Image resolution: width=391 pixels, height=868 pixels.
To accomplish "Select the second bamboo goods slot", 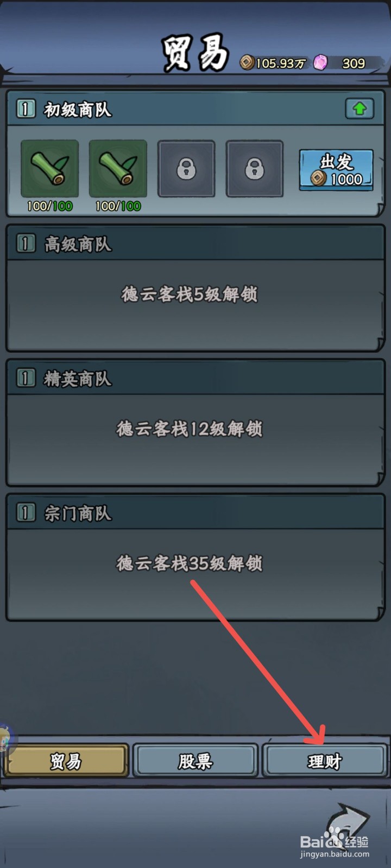I will [118, 169].
